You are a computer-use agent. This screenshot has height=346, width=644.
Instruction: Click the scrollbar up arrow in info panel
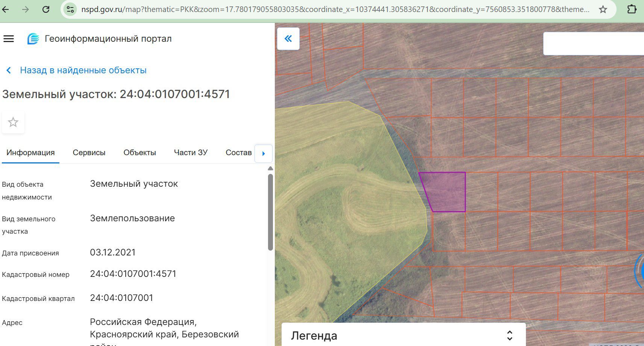coord(270,169)
